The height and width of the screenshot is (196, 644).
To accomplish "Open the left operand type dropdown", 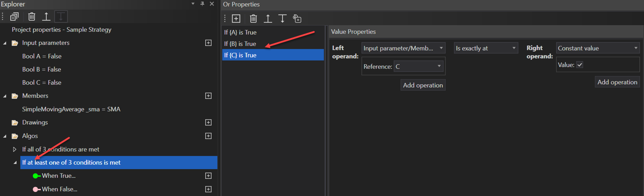I will point(403,48).
